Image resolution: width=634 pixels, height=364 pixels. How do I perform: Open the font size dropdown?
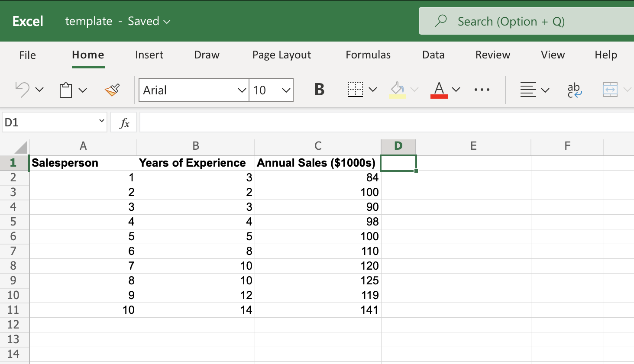click(285, 90)
